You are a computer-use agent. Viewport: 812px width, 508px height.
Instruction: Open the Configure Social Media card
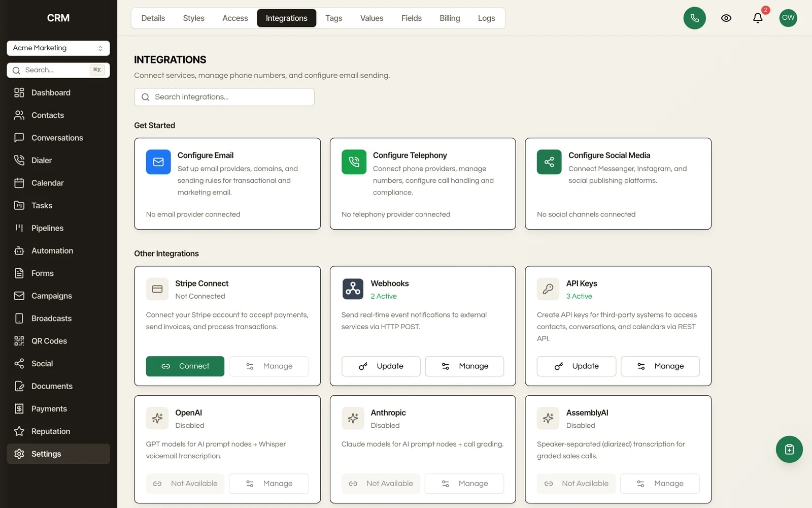(x=618, y=184)
